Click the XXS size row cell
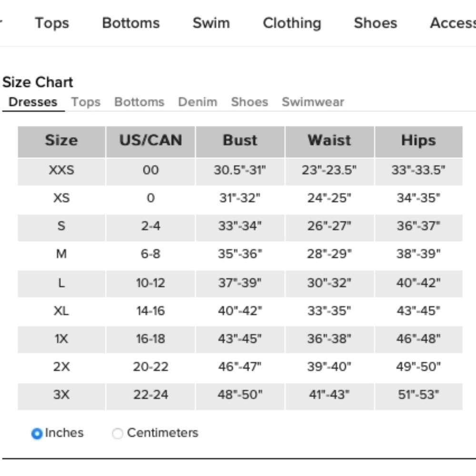Screen dimensions: 476x476 click(61, 171)
